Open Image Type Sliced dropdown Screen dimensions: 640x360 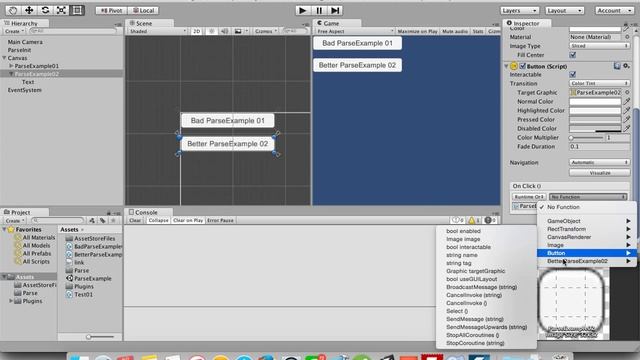coord(600,46)
